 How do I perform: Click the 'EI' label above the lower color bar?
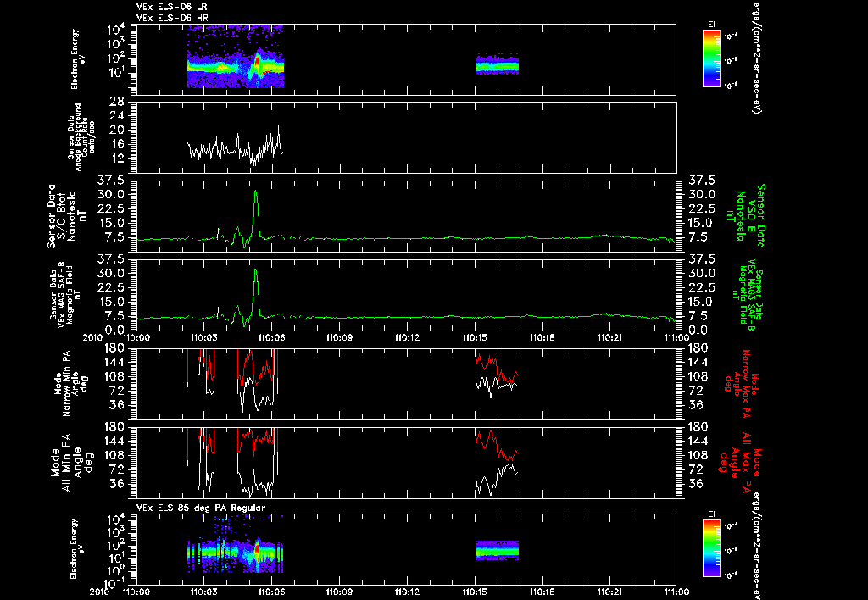tap(711, 514)
